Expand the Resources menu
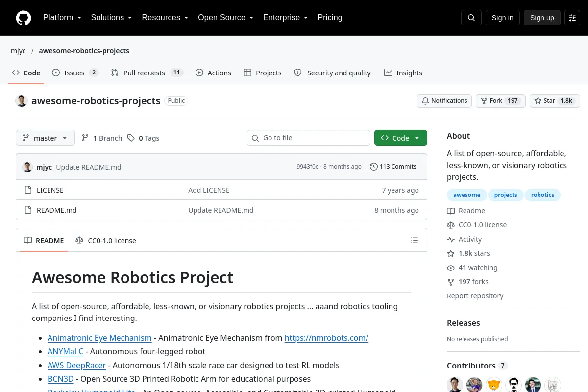 (165, 18)
